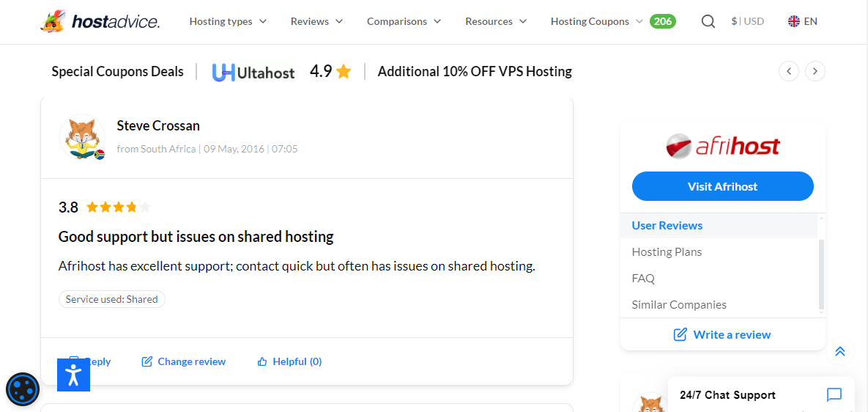Click the Visit Afrihost button
The image size is (868, 412).
tap(722, 186)
